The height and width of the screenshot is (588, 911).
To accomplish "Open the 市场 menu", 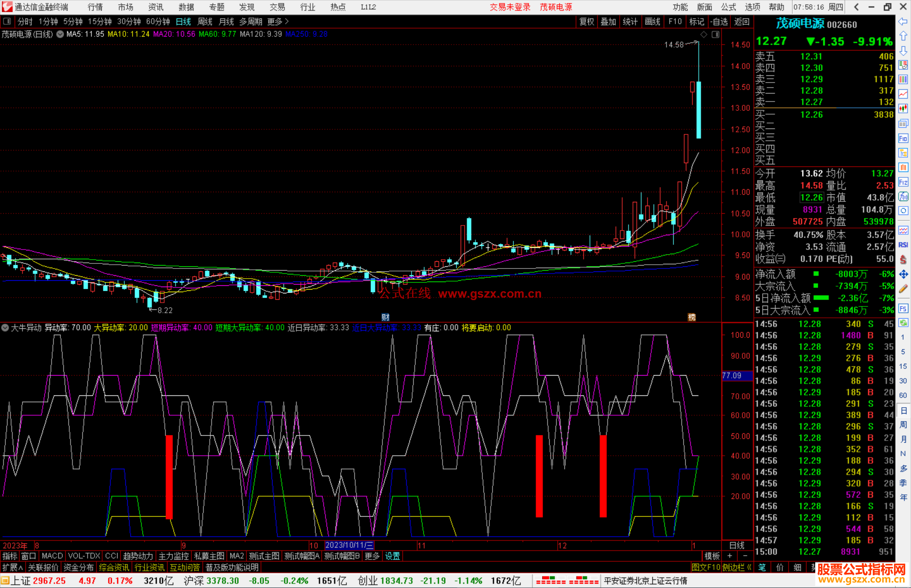I will pos(126,7).
